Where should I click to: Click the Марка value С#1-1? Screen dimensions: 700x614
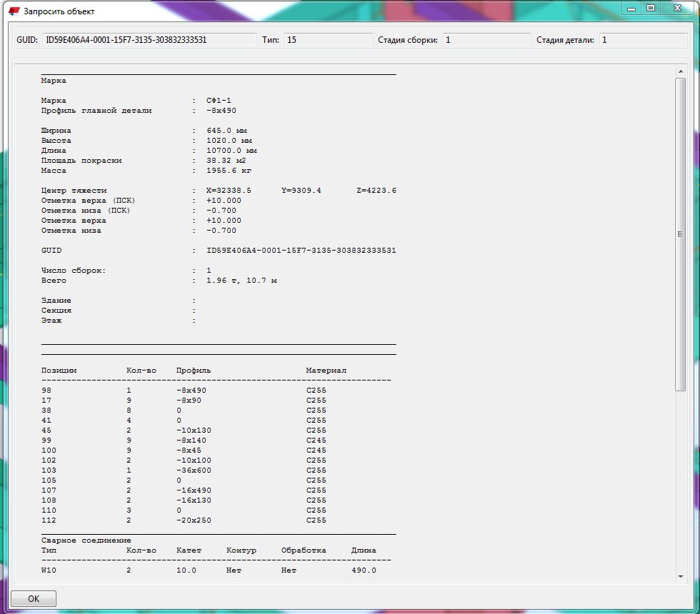pos(219,101)
